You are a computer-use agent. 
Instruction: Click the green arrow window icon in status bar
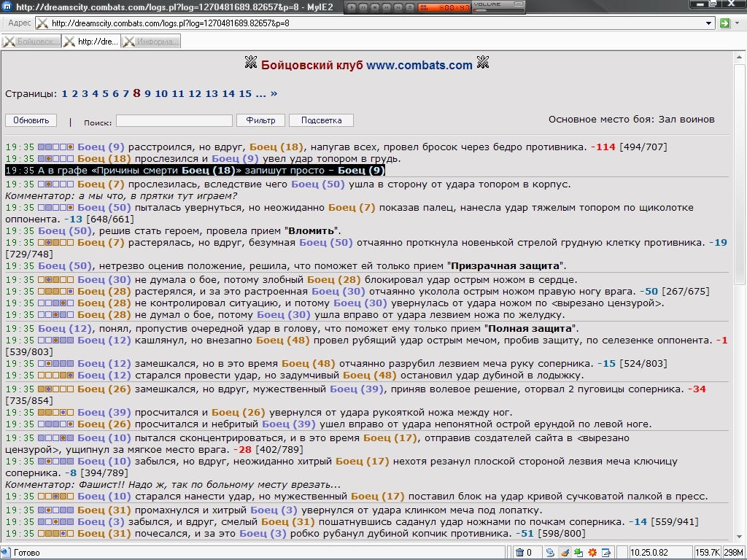point(578,553)
